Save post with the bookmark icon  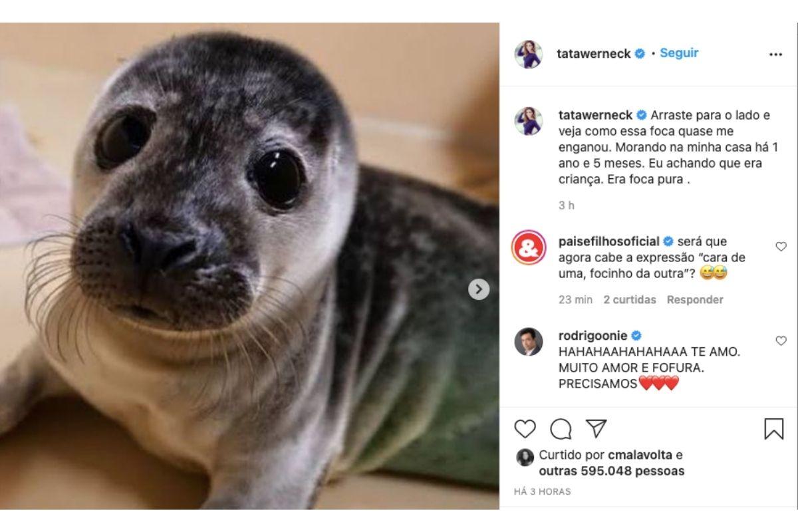click(773, 429)
